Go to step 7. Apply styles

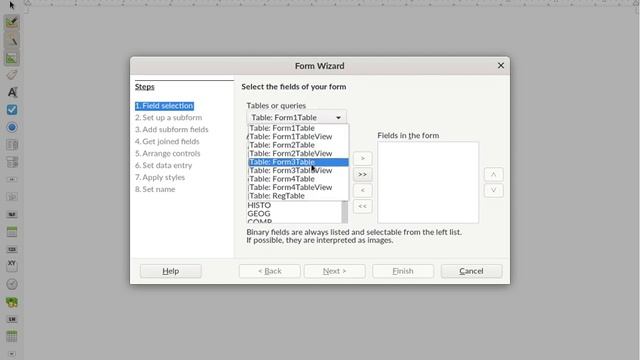pos(160,177)
